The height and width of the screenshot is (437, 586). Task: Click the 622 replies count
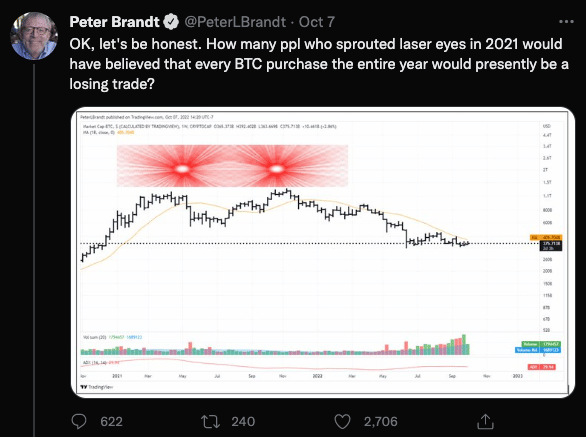tap(111, 422)
